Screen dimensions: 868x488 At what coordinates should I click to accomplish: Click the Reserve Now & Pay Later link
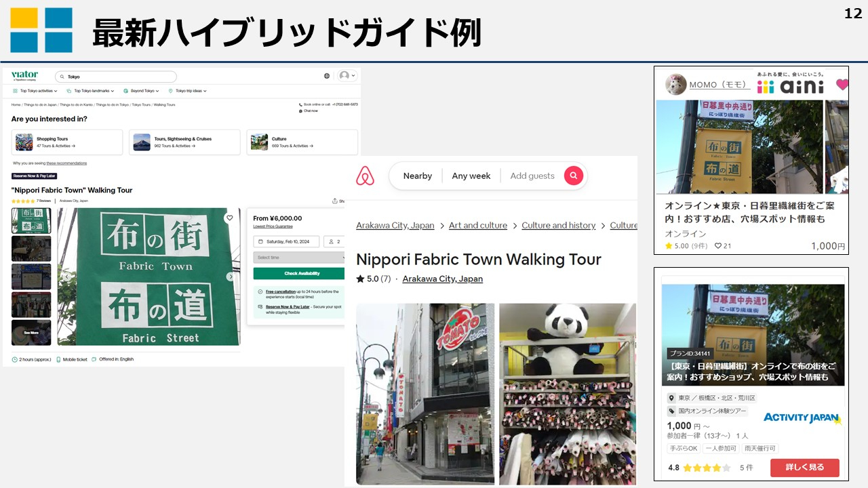(x=288, y=306)
